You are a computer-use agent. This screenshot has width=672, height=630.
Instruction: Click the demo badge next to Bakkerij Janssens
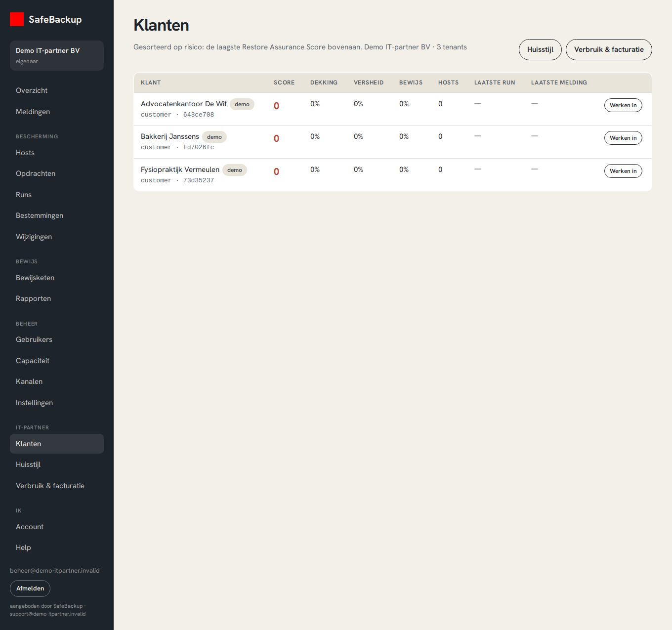click(x=214, y=137)
